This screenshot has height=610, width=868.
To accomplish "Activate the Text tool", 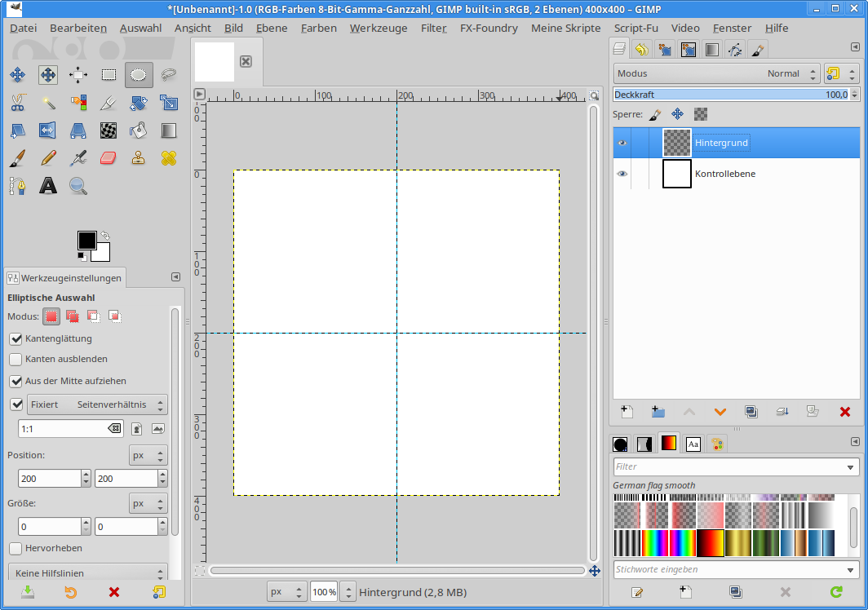I will pos(48,186).
